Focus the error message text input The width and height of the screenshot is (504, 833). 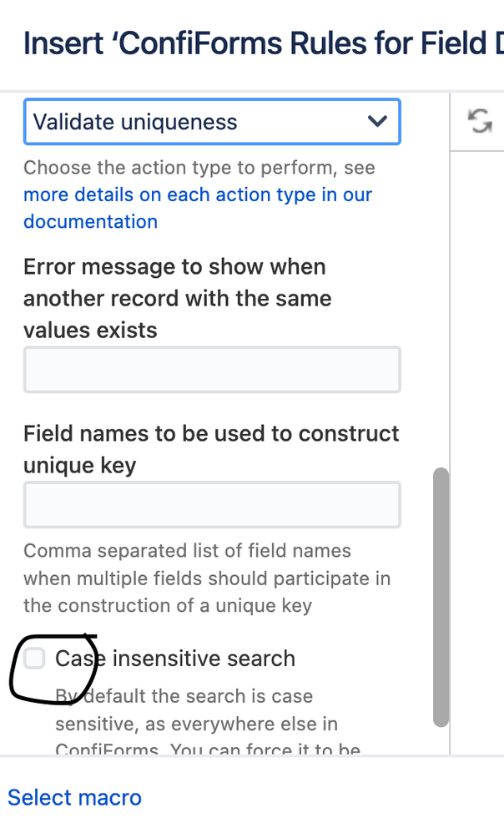click(212, 370)
